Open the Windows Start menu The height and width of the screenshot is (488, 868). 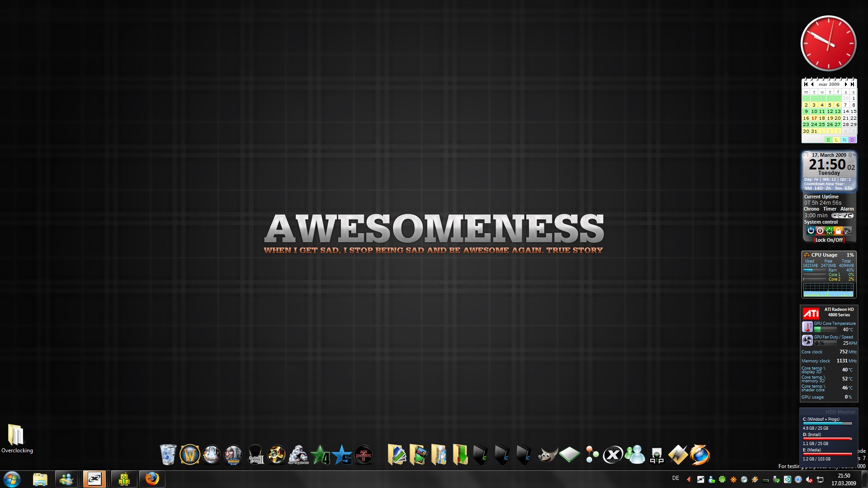(12, 479)
